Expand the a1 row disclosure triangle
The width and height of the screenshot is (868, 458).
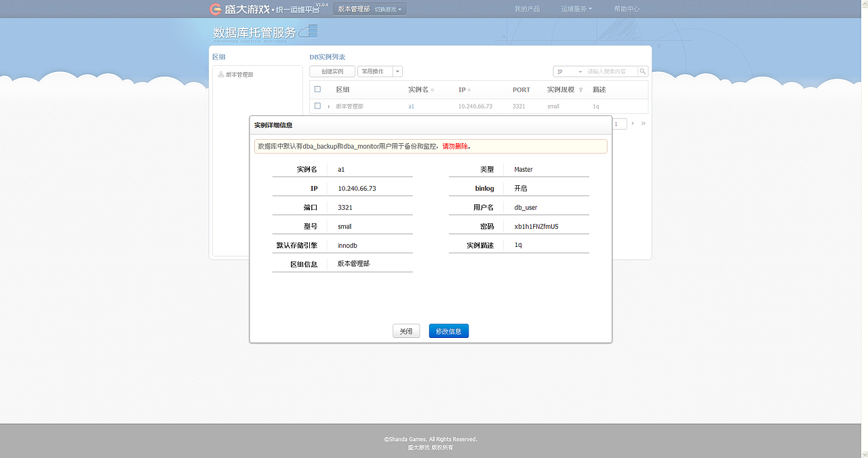pyautogui.click(x=329, y=106)
